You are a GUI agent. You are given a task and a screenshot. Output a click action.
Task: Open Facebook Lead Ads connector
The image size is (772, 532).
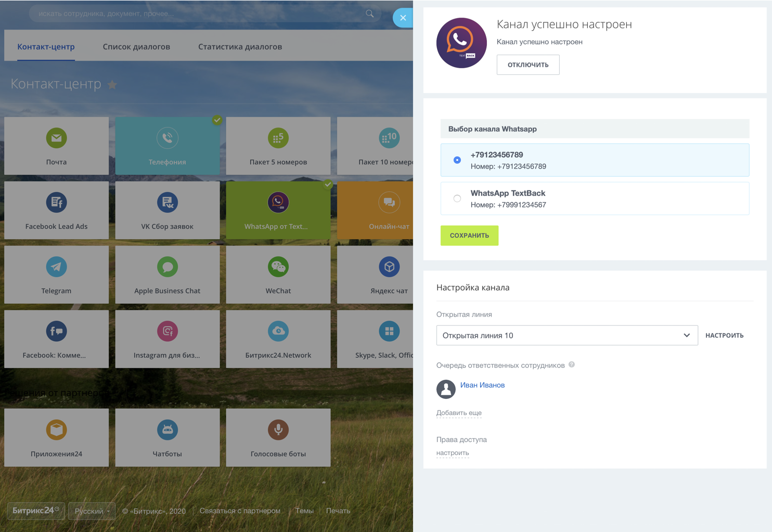(x=56, y=210)
